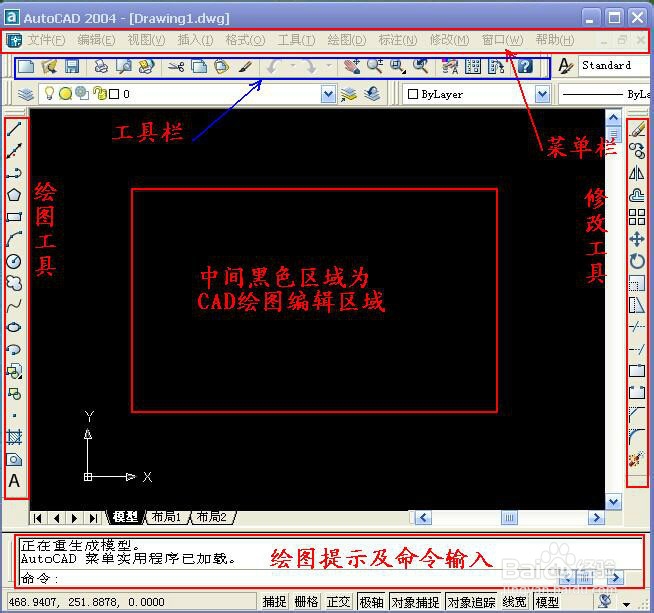
Task: Click the Offset modify tool
Action: click(637, 195)
